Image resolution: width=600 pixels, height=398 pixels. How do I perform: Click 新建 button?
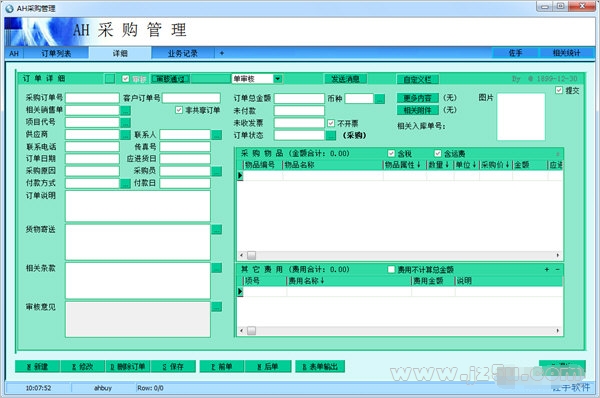[x=38, y=366]
